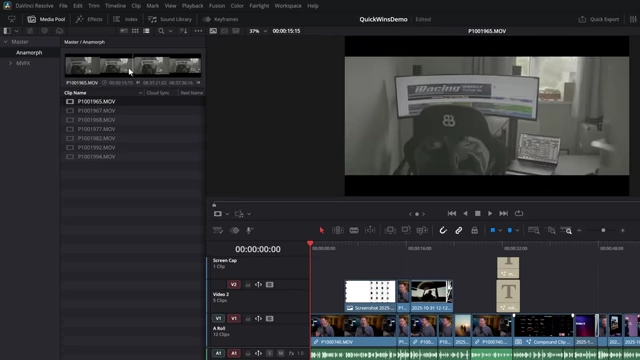The image size is (640, 360).
Task: Open the Fairlight menu
Action: 259,6
